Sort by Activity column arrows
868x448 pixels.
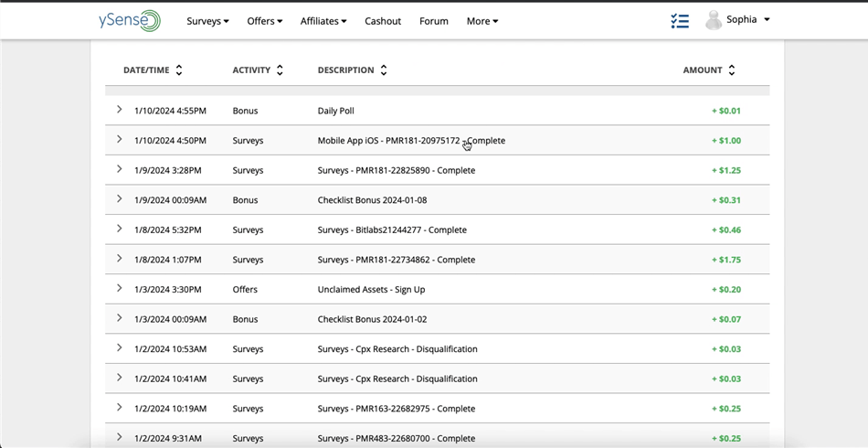pos(280,70)
